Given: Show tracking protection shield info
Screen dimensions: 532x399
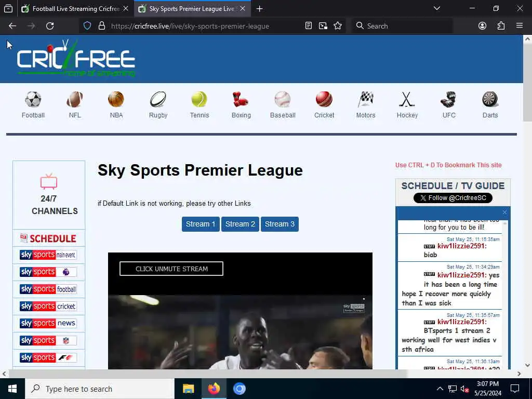Looking at the screenshot, I should [x=87, y=26].
